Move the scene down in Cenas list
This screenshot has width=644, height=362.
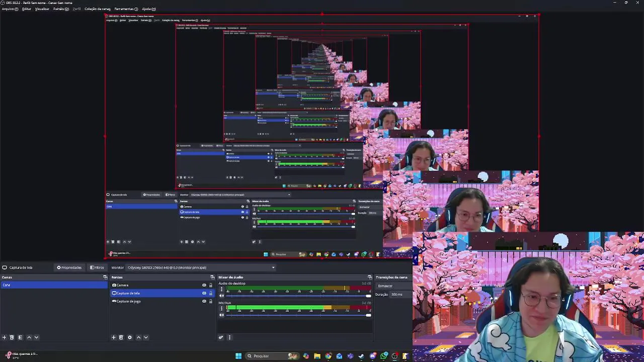(36, 337)
